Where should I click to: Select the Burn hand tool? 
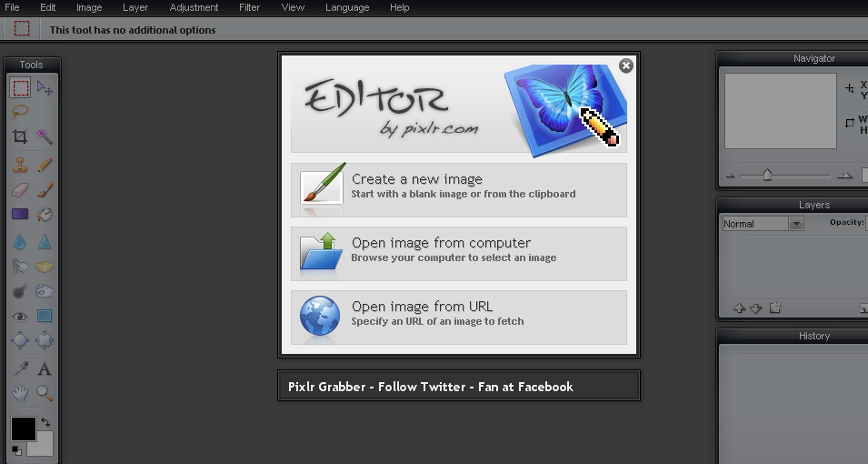coord(45,291)
